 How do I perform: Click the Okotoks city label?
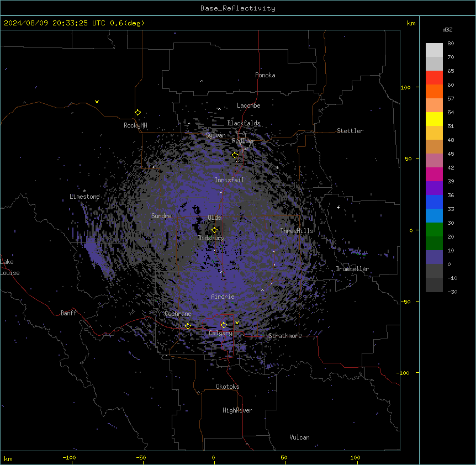228,387
